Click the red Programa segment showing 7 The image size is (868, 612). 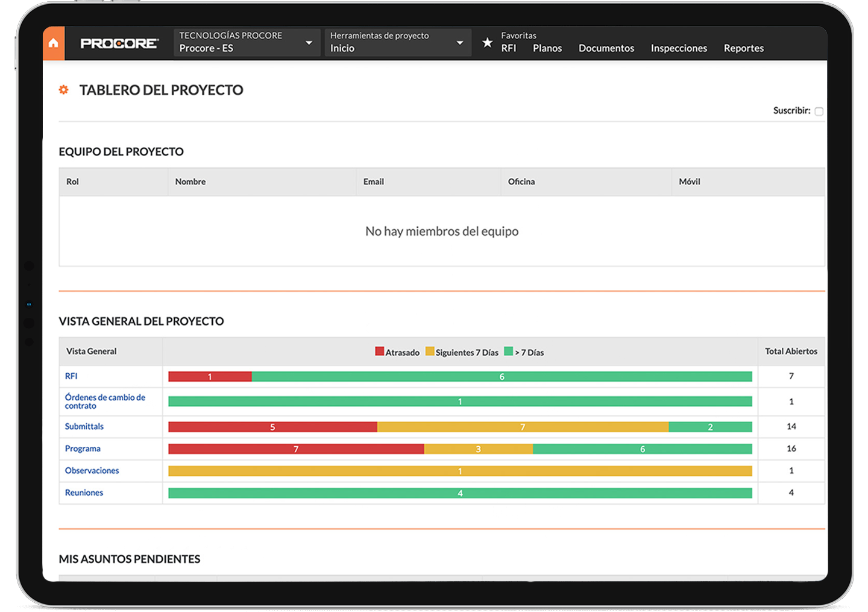coord(296,449)
